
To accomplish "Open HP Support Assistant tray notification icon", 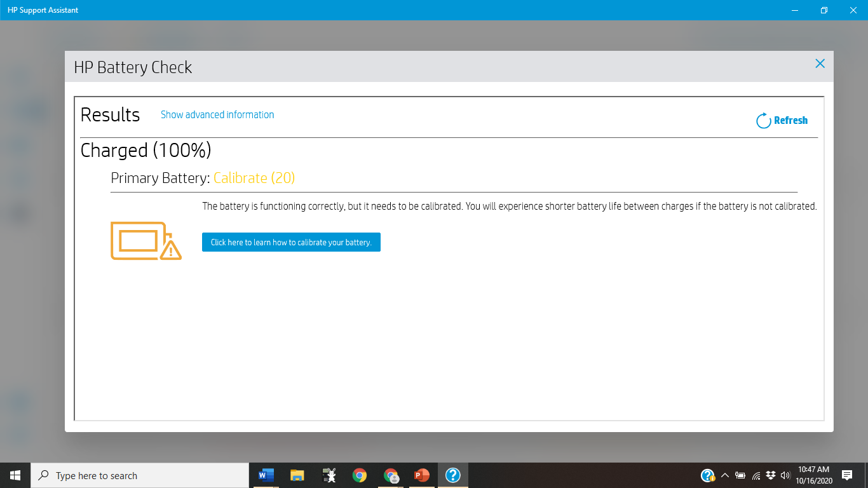I will (x=708, y=475).
